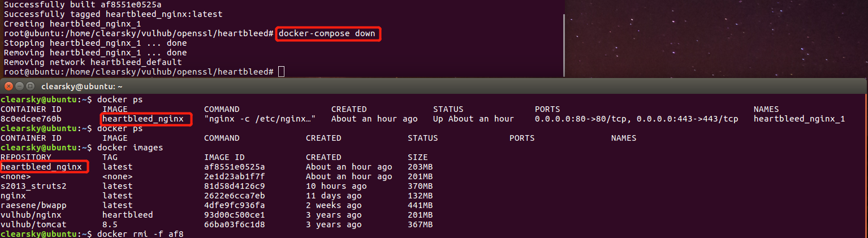Click image ID 2e1d23ab1f7f
This screenshot has height=238, width=868.
coord(235,176)
